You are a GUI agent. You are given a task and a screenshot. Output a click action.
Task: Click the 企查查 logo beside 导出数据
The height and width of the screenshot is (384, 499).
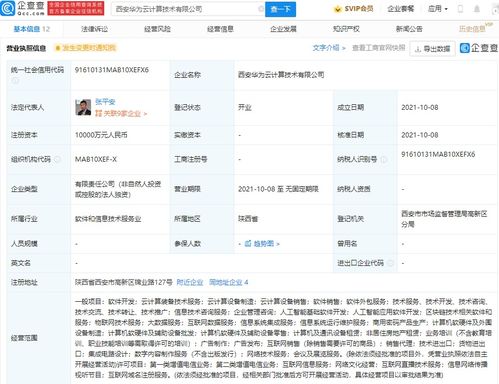(x=479, y=48)
